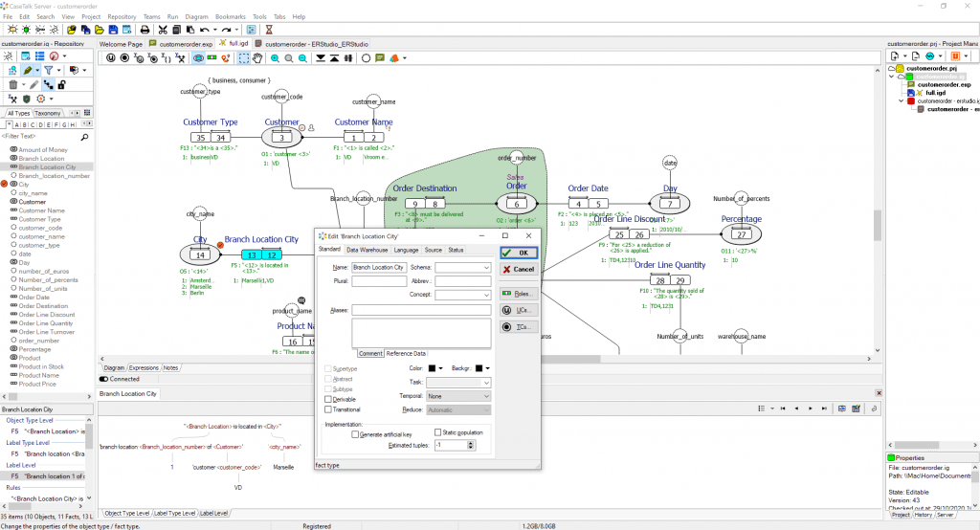Click the Roles... button
The height and width of the screenshot is (530, 980).
(x=518, y=294)
